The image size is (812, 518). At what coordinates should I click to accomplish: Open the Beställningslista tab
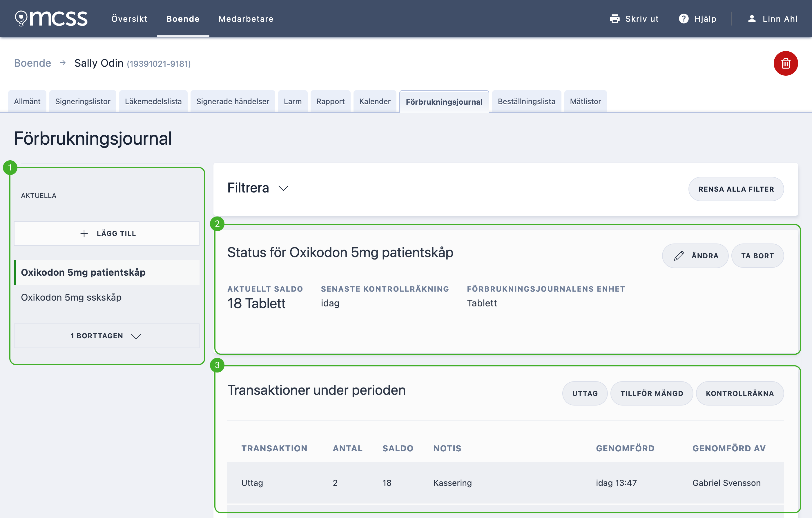point(526,101)
